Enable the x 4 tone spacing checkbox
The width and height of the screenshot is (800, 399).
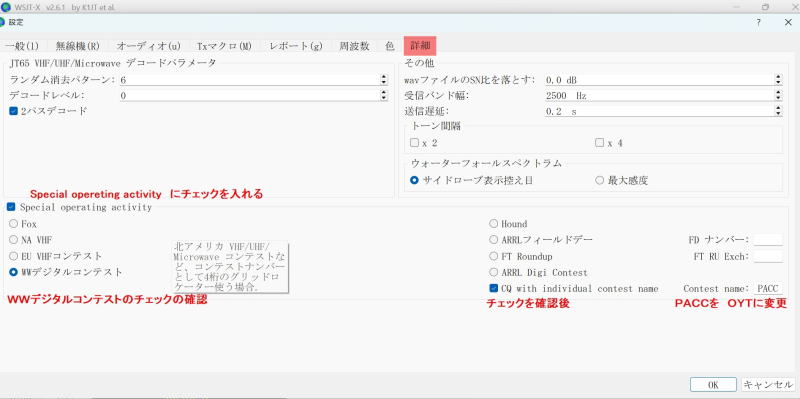tap(599, 143)
